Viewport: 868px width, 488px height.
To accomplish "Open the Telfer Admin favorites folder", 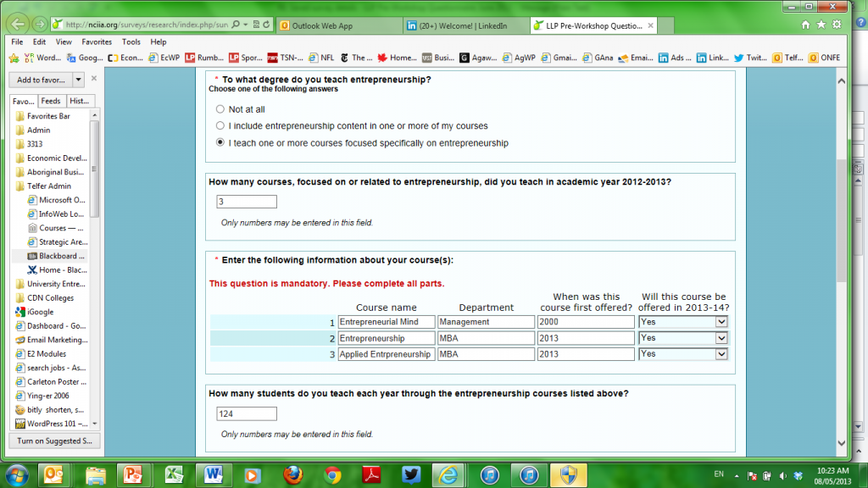I will (x=48, y=186).
